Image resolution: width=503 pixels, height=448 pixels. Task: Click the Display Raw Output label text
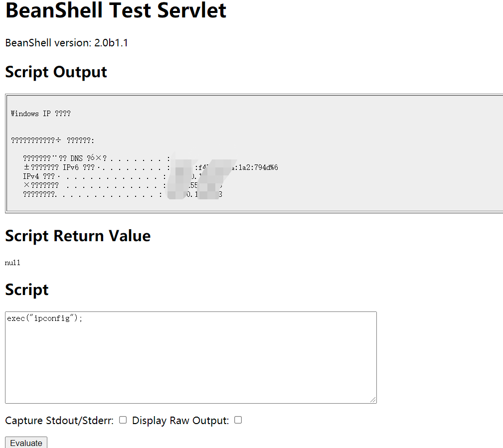180,421
